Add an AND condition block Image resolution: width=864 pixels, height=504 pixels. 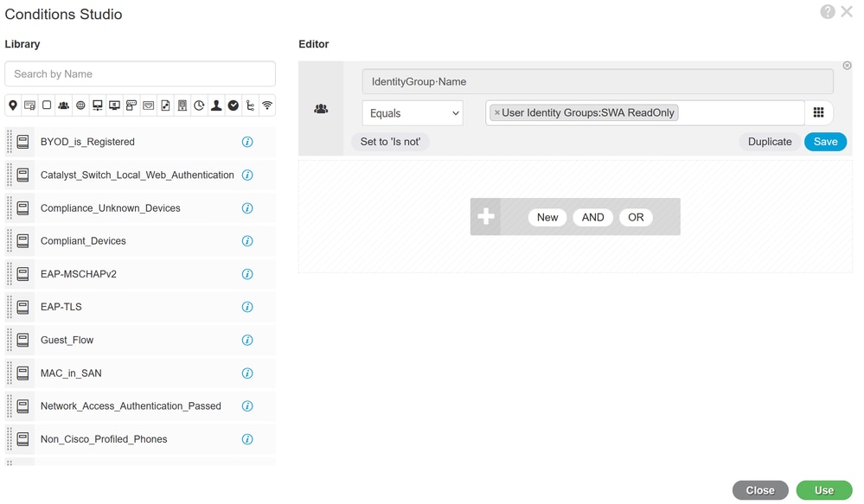[x=593, y=217]
